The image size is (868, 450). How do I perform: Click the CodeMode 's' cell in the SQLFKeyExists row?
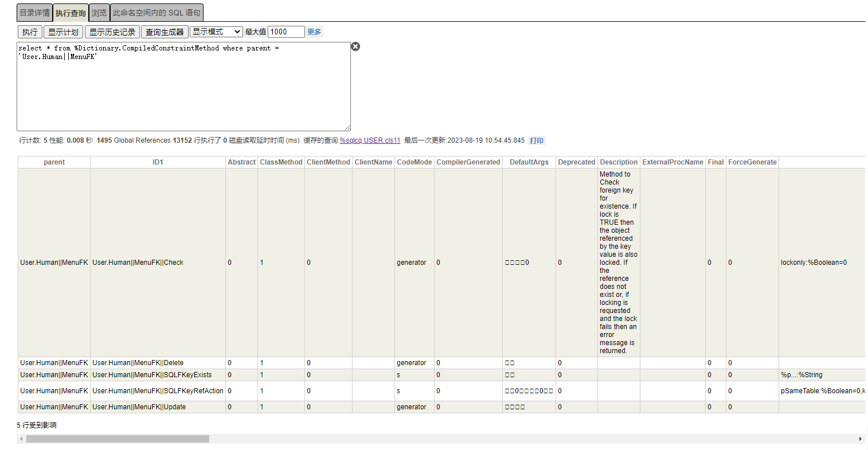click(415, 375)
